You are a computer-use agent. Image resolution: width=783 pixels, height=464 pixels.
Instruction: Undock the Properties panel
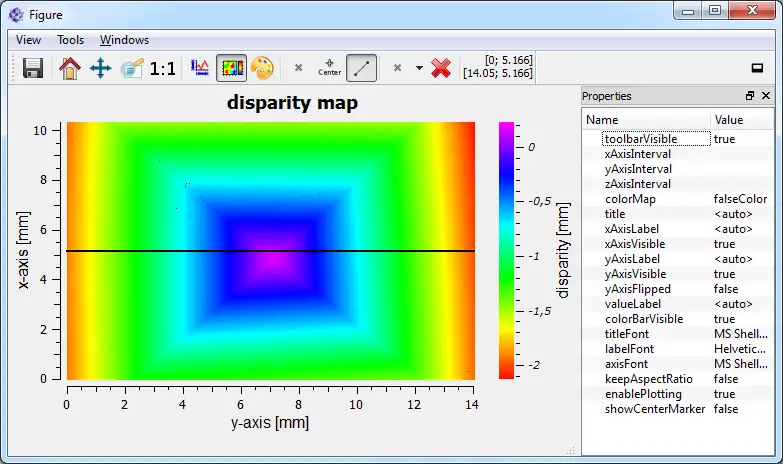tap(750, 96)
